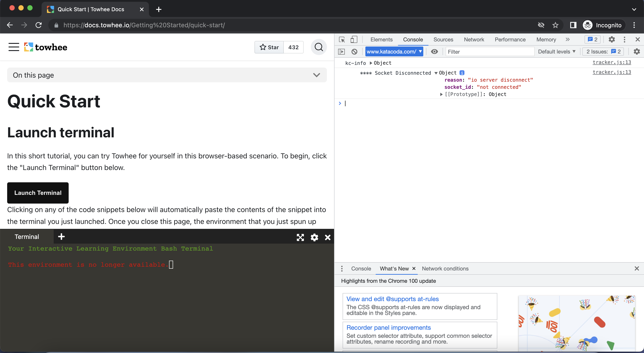Select the What's New tab
The height and width of the screenshot is (353, 644).
[x=394, y=268]
